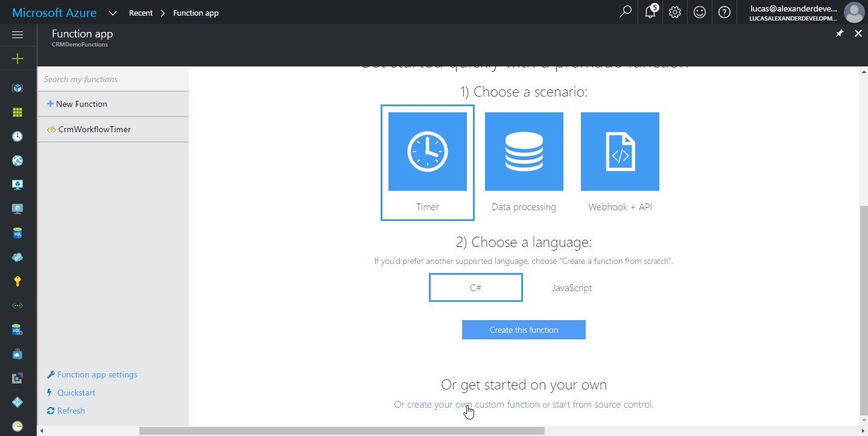Image resolution: width=868 pixels, height=436 pixels.
Task: Click the vertical scrollbar thumb
Action: (864, 310)
